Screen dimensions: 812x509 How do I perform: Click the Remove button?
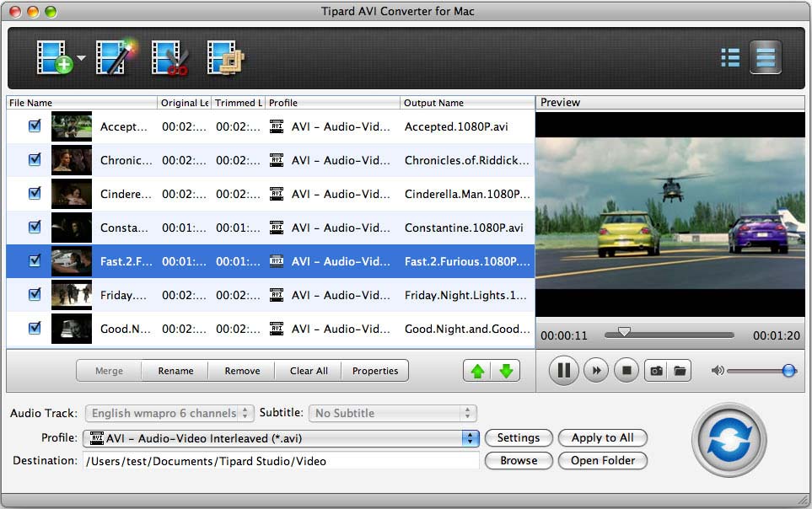[x=242, y=371]
